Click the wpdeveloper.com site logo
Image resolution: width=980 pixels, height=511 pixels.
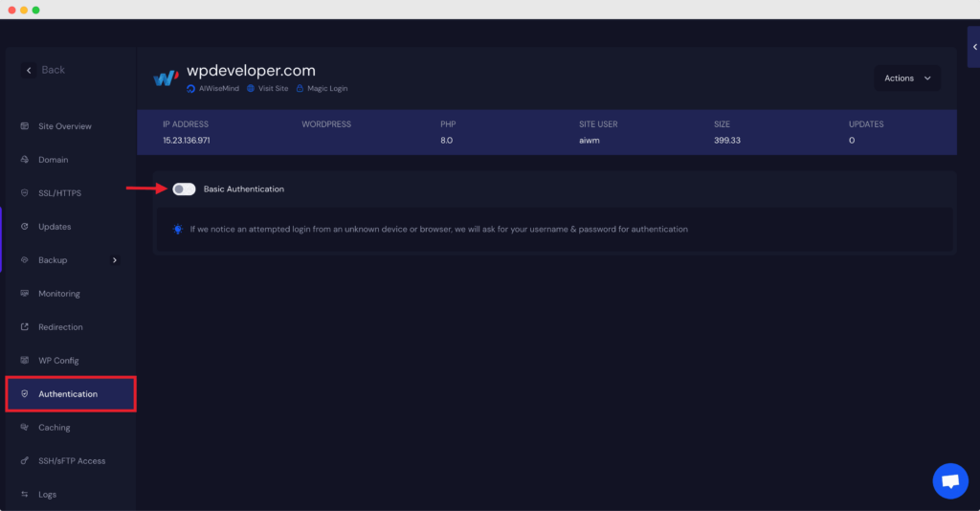click(x=166, y=78)
